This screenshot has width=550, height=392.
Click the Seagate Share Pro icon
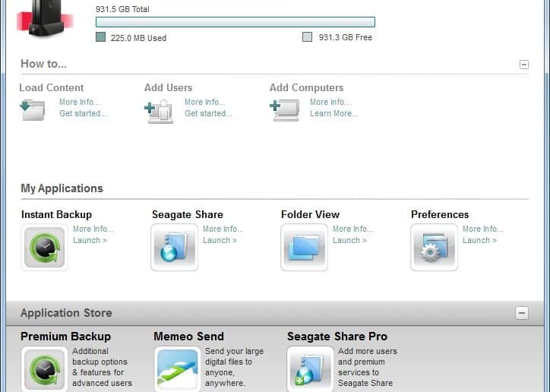click(x=310, y=369)
